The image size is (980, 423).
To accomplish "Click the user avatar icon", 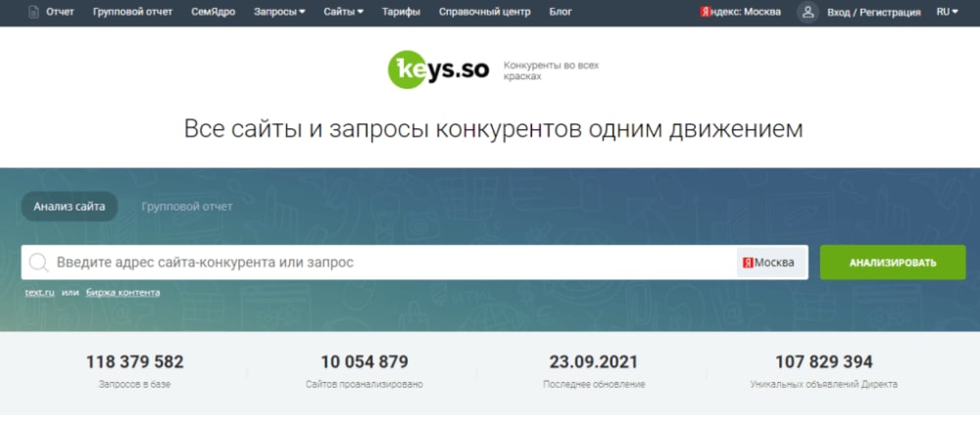I will click(x=808, y=12).
